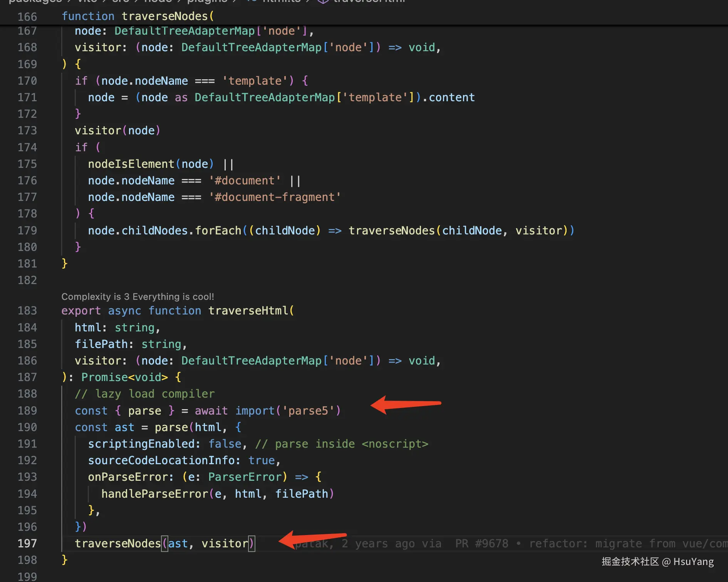
Task: Click "traverseNodes" in the line 166 declaration
Action: 165,16
